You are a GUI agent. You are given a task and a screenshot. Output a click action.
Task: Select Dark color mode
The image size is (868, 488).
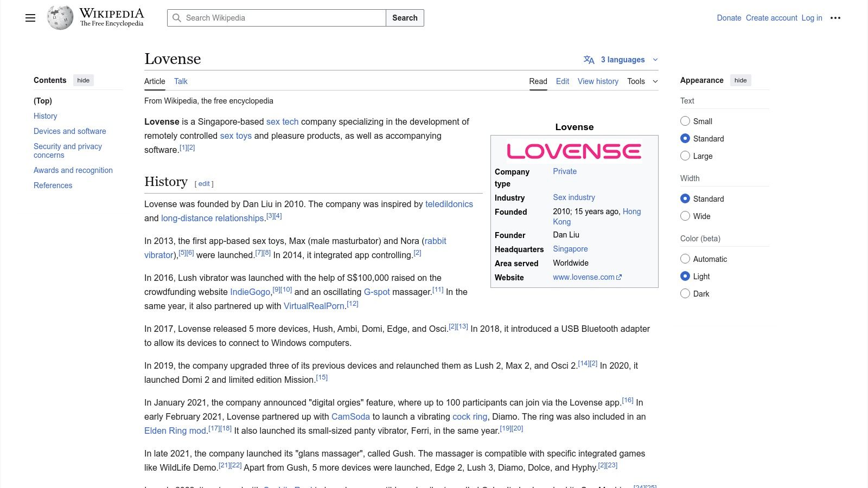point(685,293)
